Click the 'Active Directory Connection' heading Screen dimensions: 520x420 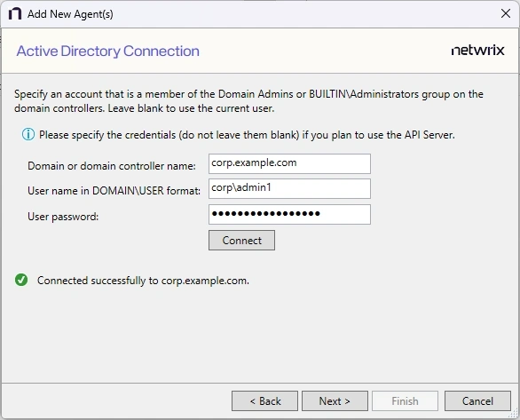point(108,52)
